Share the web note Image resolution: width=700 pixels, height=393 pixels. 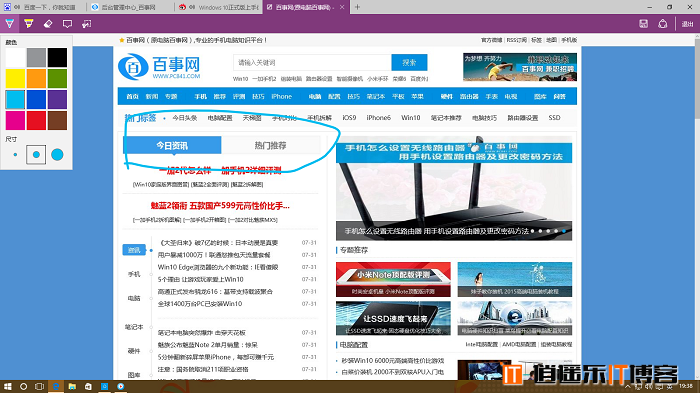click(x=662, y=24)
